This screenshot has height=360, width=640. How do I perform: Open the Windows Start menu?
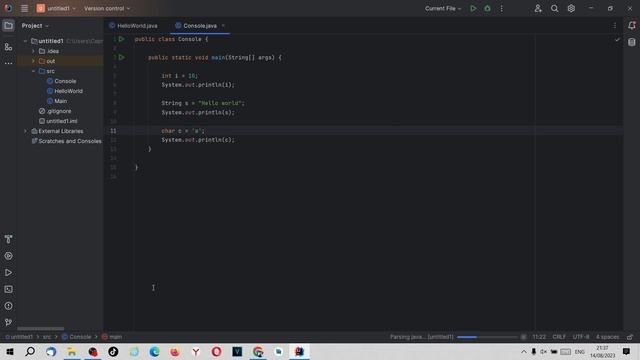click(x=10, y=351)
